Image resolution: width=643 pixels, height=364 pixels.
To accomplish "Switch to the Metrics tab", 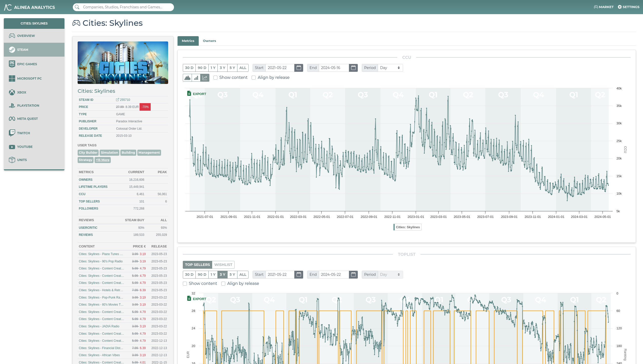I will pyautogui.click(x=188, y=41).
